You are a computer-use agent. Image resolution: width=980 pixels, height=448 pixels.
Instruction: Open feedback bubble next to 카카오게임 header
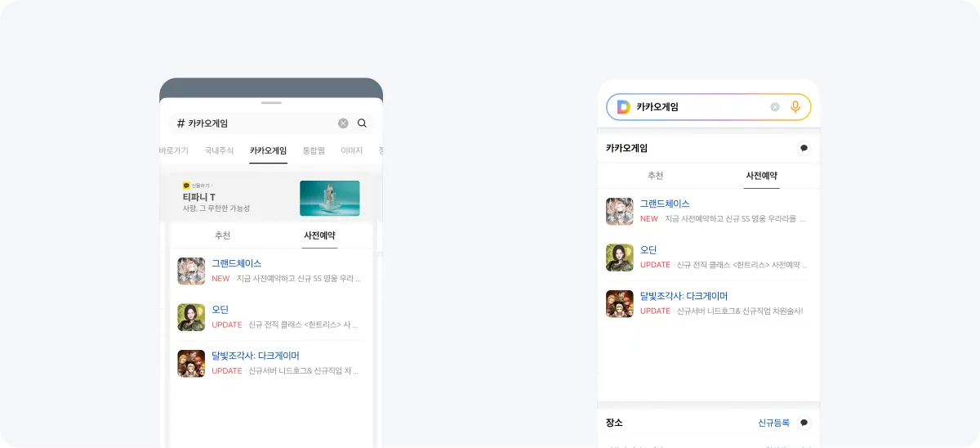click(804, 148)
